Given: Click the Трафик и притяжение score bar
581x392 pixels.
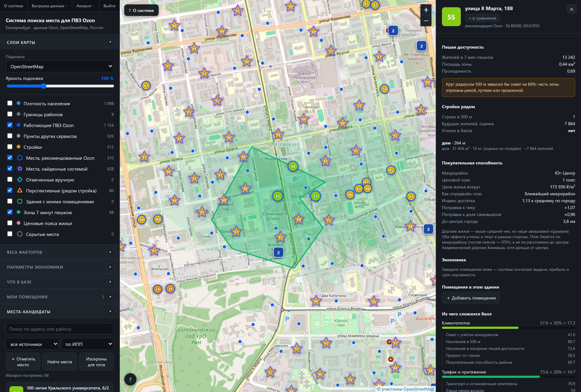Looking at the screenshot, I should coord(508,377).
